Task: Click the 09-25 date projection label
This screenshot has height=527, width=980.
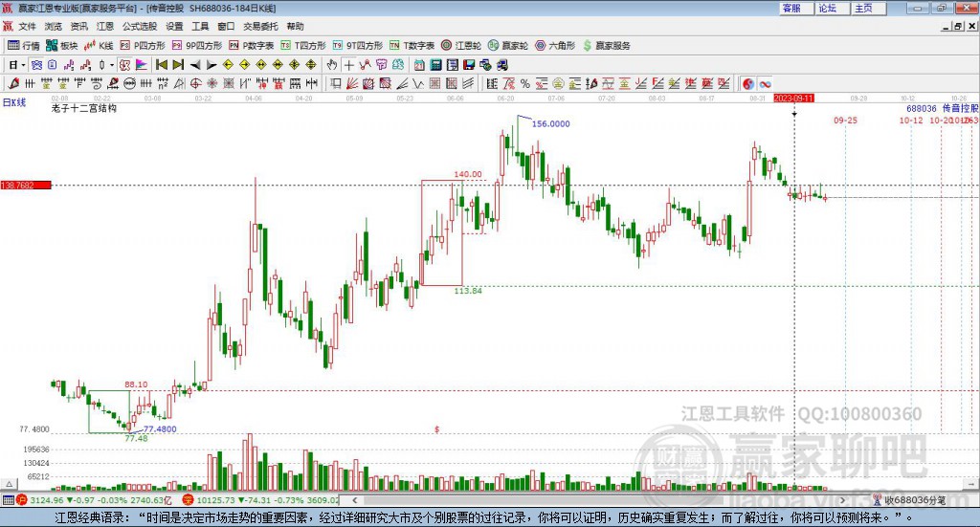Action: 845,120
